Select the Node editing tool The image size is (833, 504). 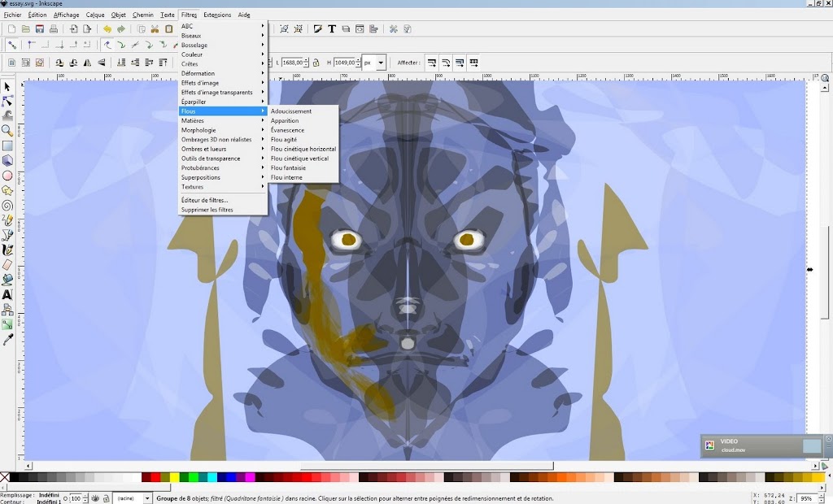pyautogui.click(x=7, y=101)
